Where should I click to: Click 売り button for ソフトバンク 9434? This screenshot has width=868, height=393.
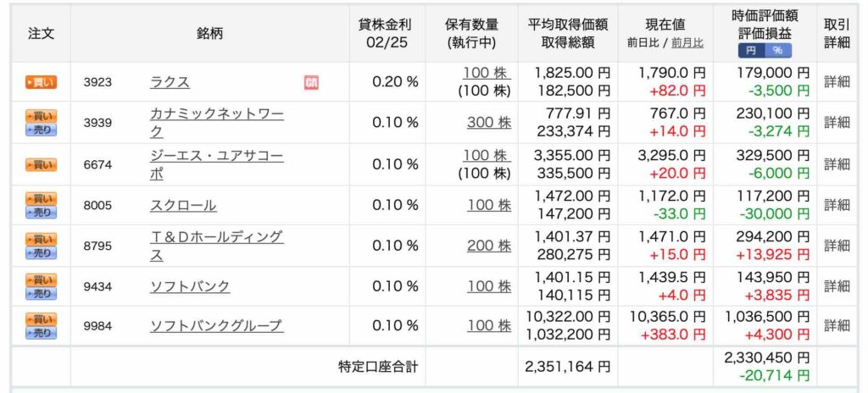pos(41,293)
